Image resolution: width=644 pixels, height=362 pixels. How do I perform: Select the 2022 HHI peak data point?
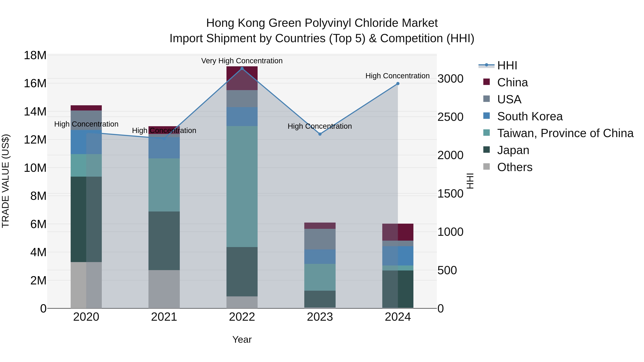tap(242, 68)
